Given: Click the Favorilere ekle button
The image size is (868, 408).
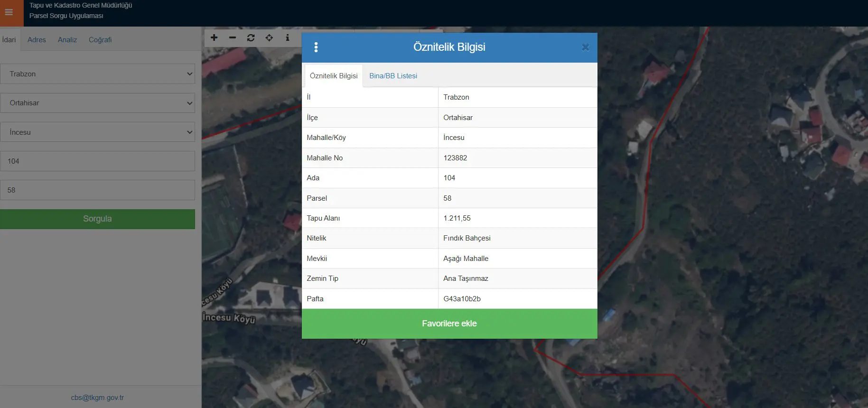Looking at the screenshot, I should coord(449,324).
